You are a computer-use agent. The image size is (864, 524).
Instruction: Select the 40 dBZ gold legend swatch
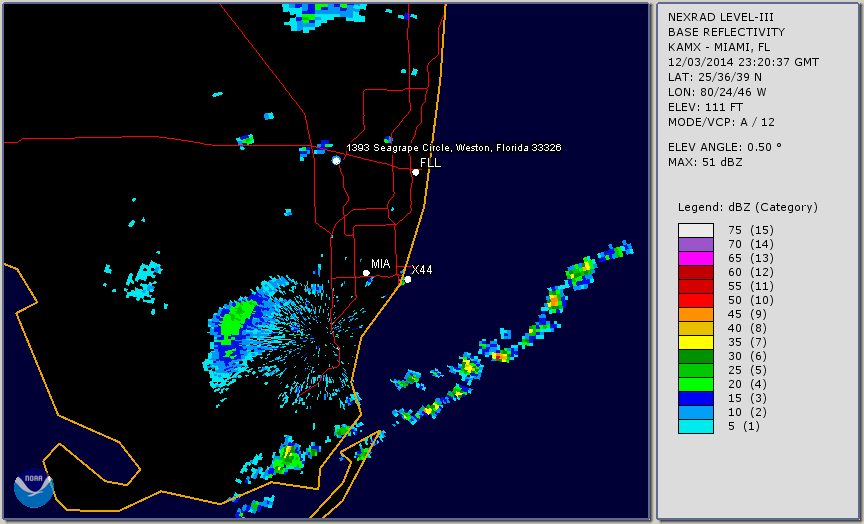696,328
